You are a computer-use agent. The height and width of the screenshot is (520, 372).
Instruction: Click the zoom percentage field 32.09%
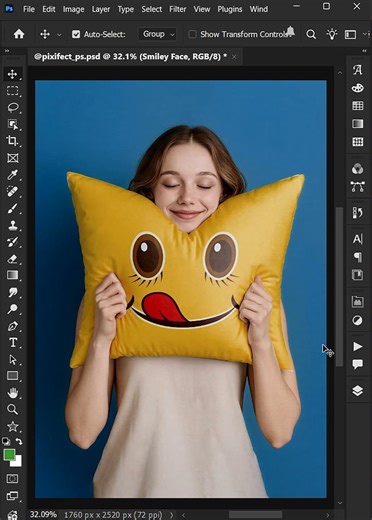pyautogui.click(x=43, y=514)
